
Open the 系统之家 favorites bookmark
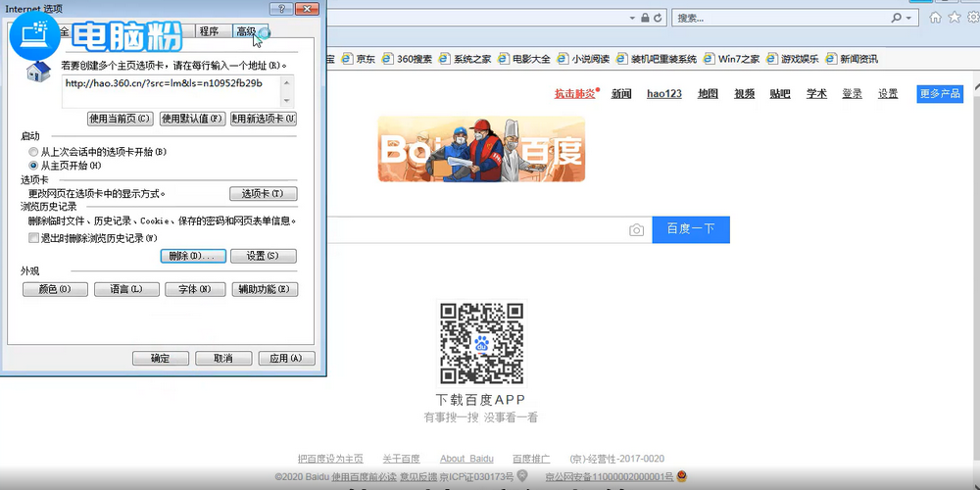coord(465,59)
